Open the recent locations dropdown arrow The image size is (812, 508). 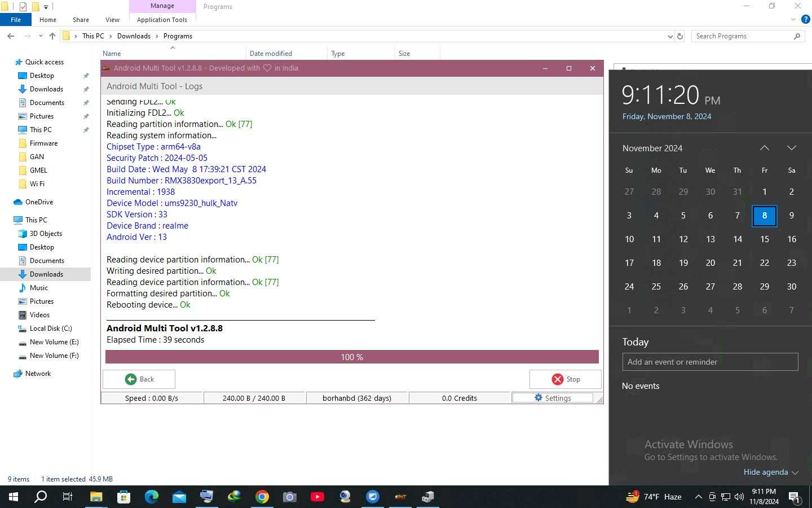tap(41, 36)
